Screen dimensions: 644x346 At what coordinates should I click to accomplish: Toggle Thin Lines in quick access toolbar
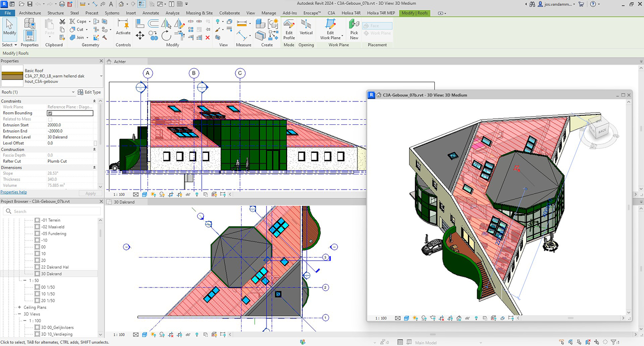tap(141, 4)
